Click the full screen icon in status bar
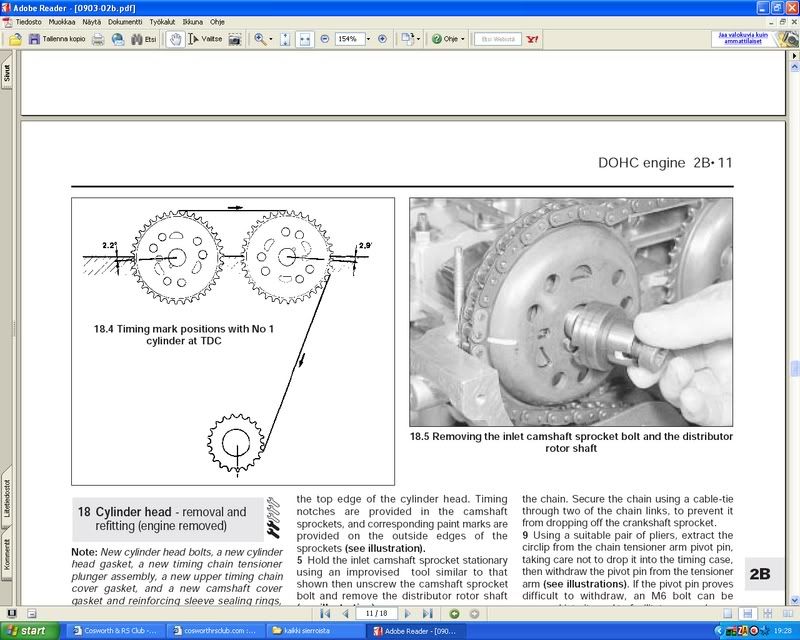This screenshot has height=640, width=800. click(11, 613)
